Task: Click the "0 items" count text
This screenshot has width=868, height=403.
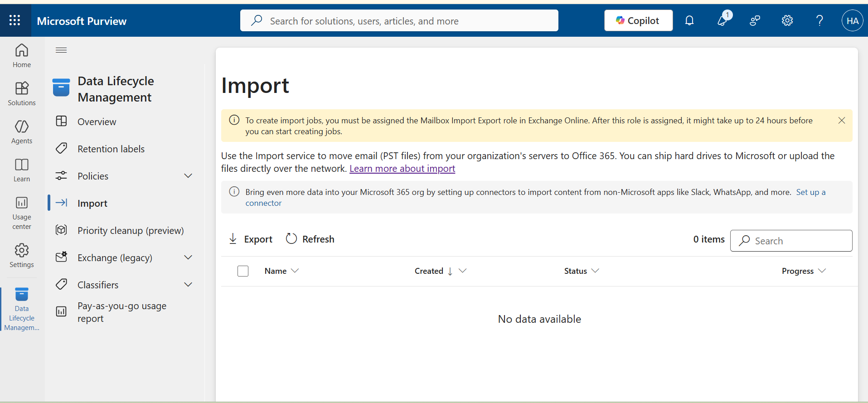Action: click(x=709, y=239)
